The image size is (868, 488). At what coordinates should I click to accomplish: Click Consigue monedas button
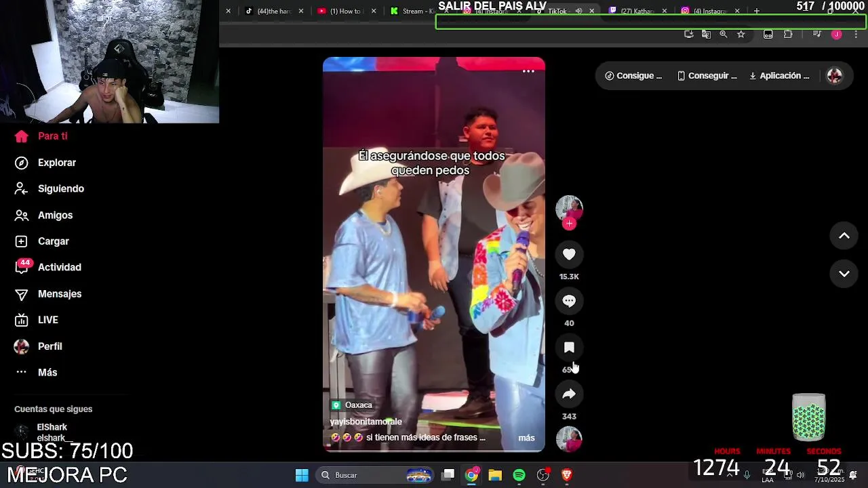click(633, 76)
